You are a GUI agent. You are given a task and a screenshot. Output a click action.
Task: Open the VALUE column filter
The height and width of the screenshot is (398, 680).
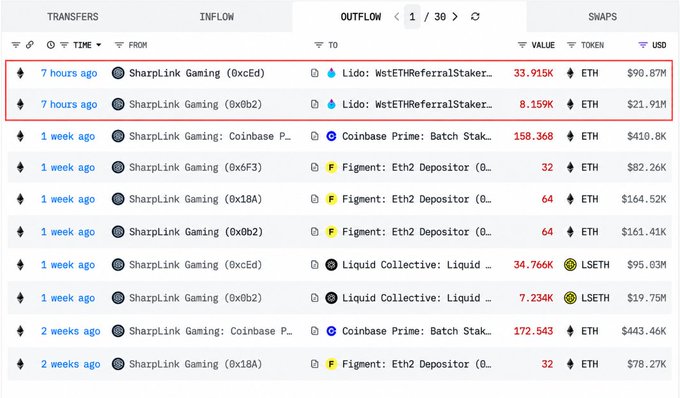point(522,45)
